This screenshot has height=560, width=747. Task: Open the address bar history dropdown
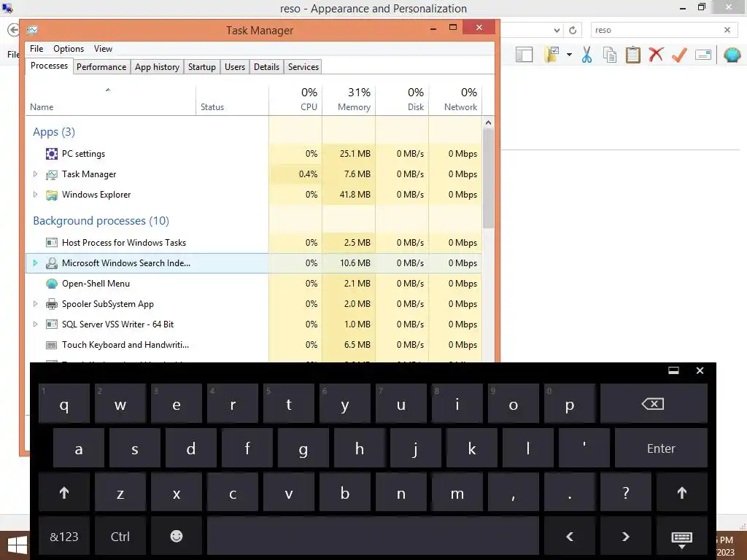[x=557, y=30]
